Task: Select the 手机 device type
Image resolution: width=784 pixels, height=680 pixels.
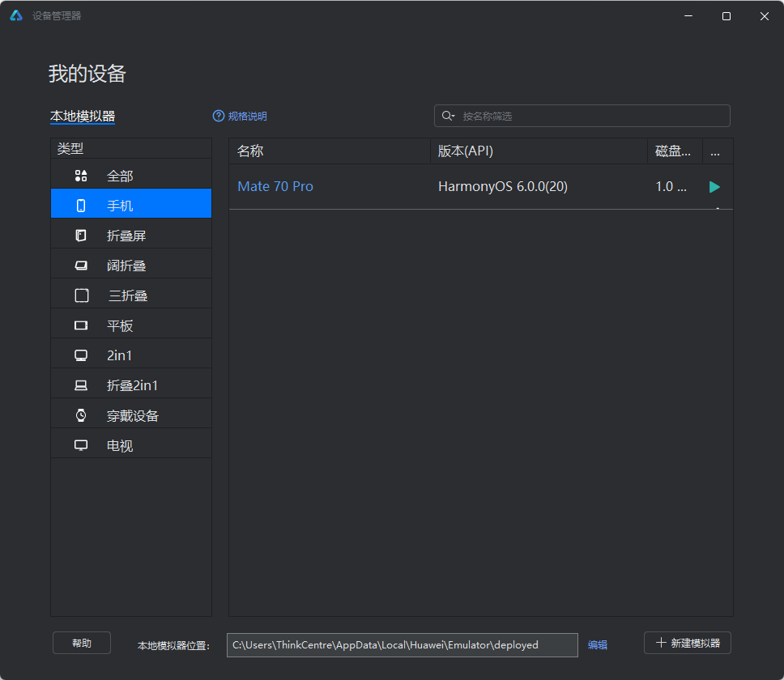Action: (131, 203)
